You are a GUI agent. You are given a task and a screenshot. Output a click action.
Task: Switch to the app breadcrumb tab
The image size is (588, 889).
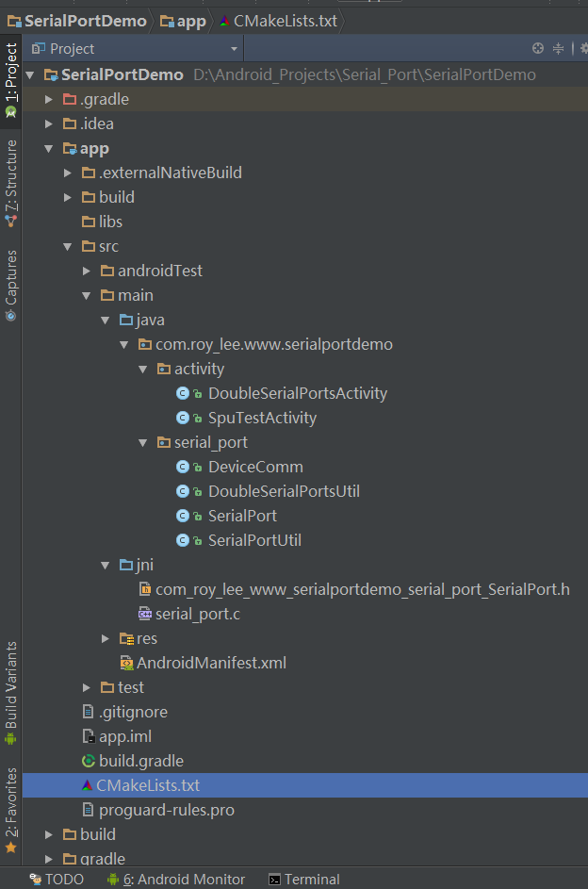(182, 20)
